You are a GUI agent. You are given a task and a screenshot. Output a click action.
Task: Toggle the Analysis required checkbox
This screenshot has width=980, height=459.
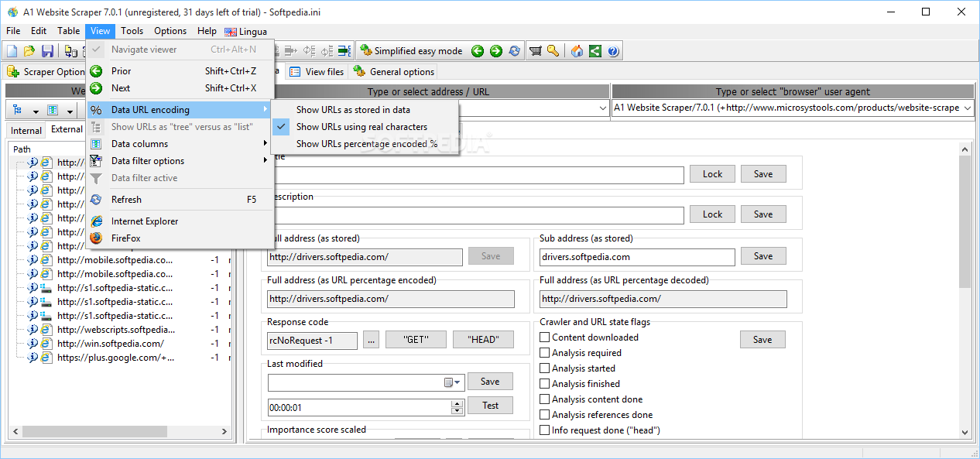[545, 353]
